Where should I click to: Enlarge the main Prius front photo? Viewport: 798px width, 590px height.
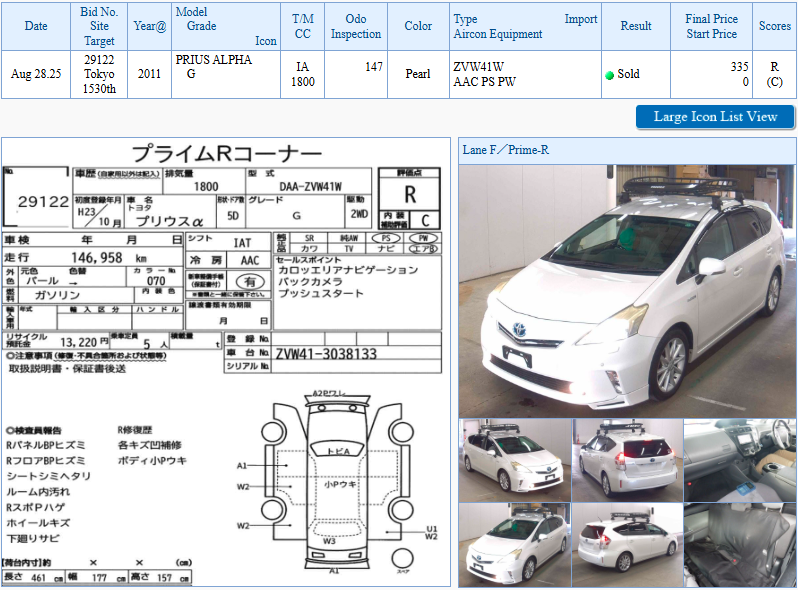[627, 290]
